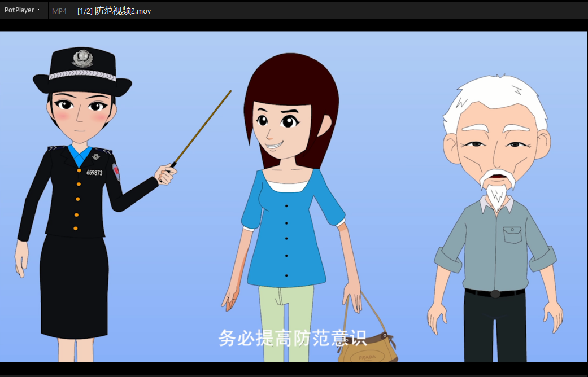Click the old man's belt buckle
The height and width of the screenshot is (377, 588).
[x=495, y=293]
